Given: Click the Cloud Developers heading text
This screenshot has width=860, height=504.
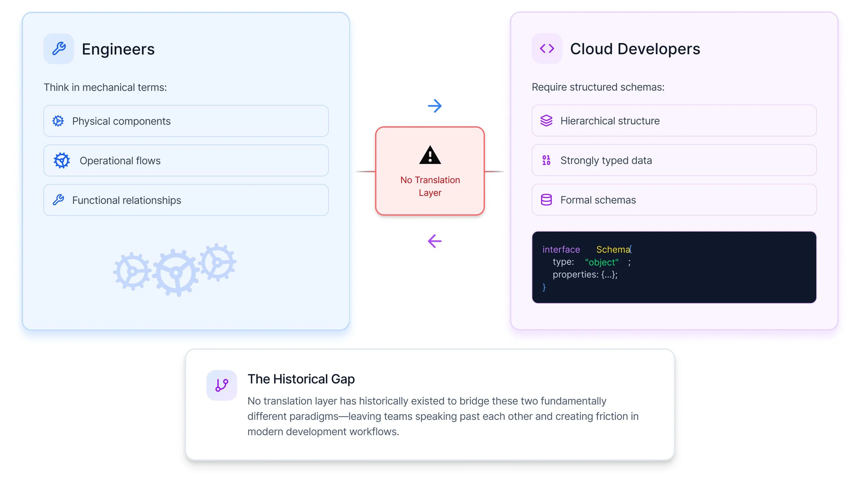Looking at the screenshot, I should pyautogui.click(x=635, y=49).
